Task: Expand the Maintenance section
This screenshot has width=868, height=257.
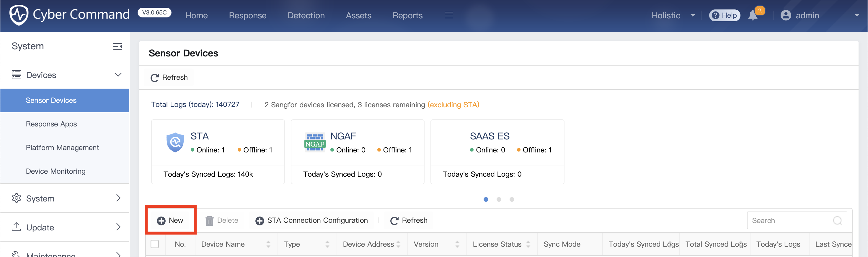Action: [x=118, y=254]
